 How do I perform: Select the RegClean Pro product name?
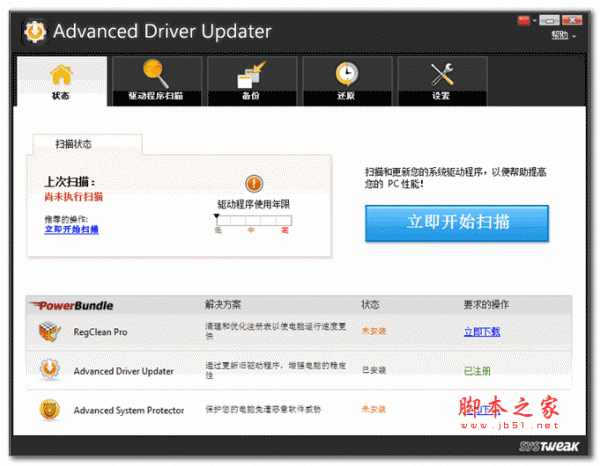(x=101, y=332)
